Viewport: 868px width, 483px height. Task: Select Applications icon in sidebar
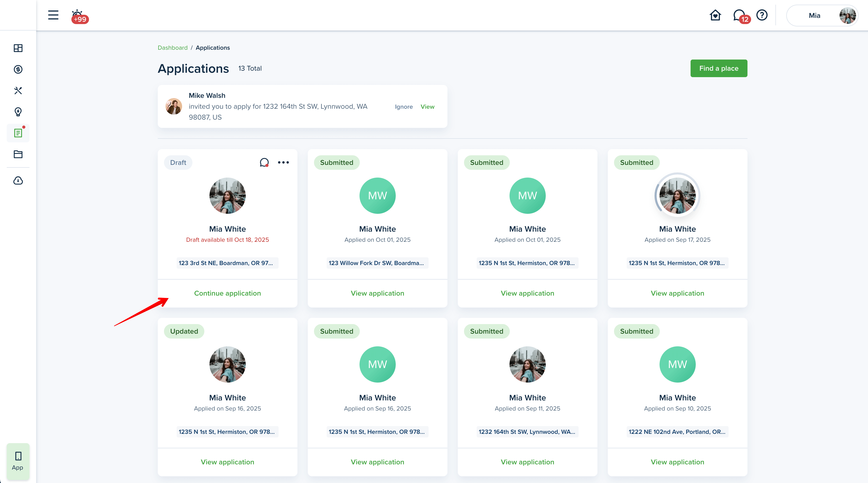[18, 133]
